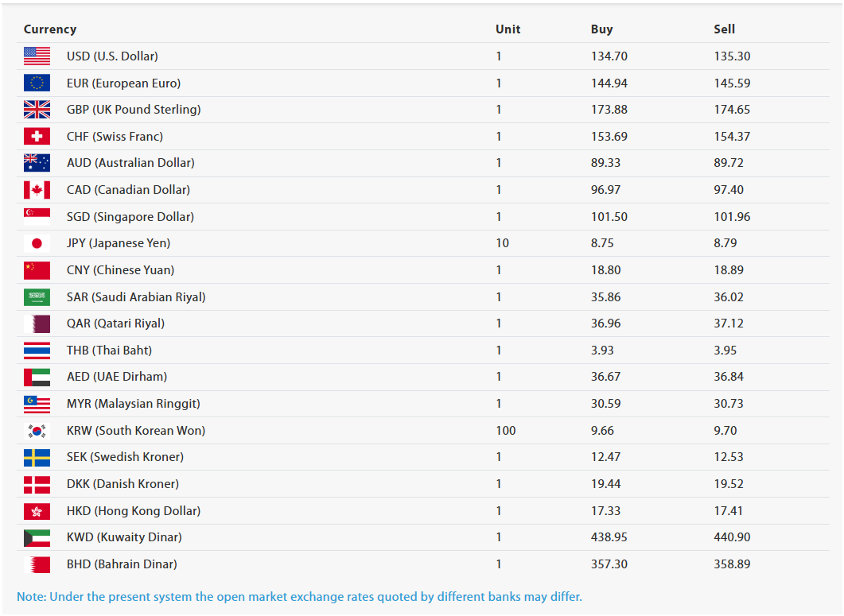
Task: Select the AUD (Australian Dollar) label
Action: [x=130, y=163]
